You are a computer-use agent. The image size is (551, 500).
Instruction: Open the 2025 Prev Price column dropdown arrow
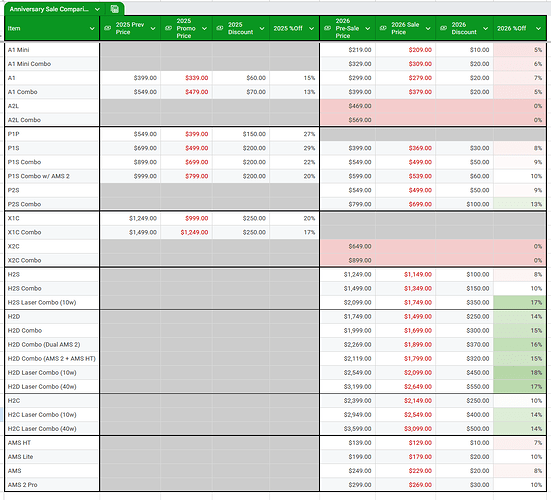tap(153, 28)
